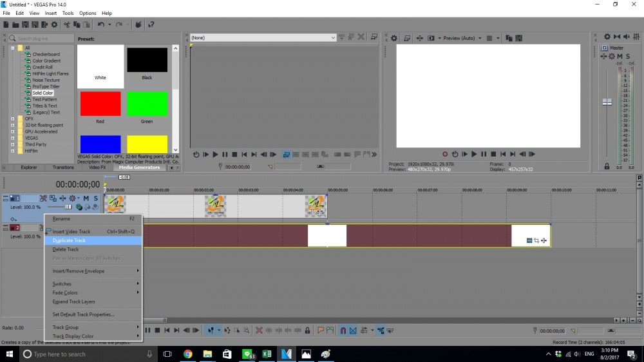Insert a marker with the orange flag icon
The height and width of the screenshot is (362, 644).
tap(321, 330)
